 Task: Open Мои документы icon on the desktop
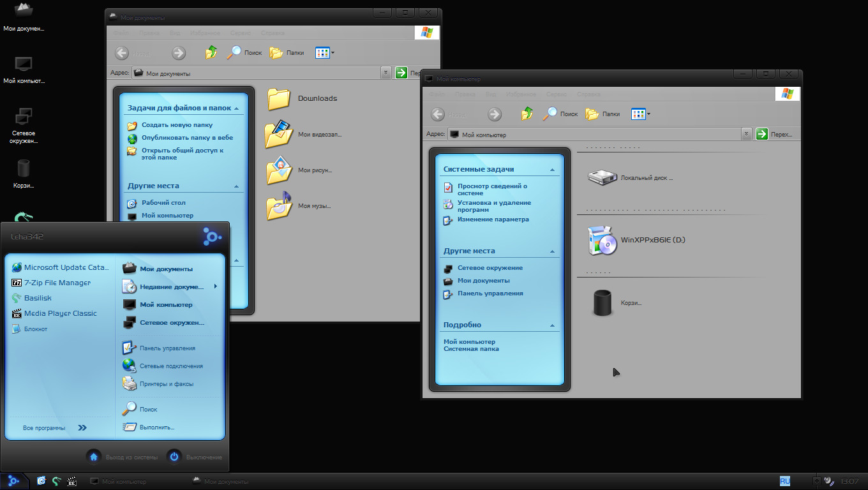tap(24, 17)
